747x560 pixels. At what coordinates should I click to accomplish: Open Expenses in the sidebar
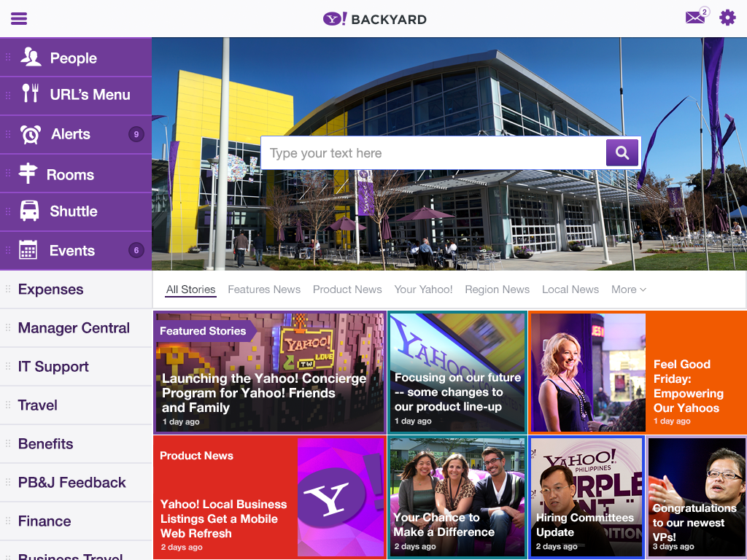click(50, 289)
